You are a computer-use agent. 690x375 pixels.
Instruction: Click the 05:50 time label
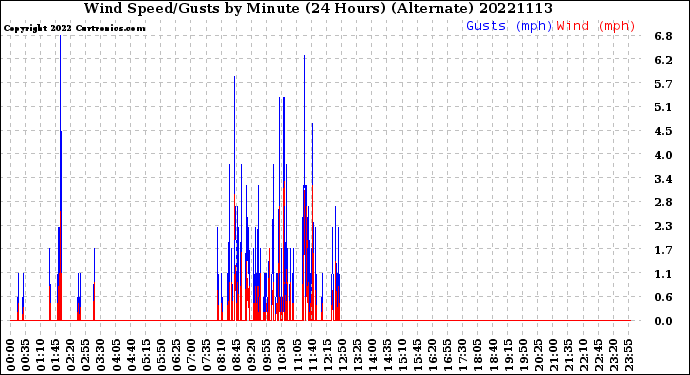(161, 355)
